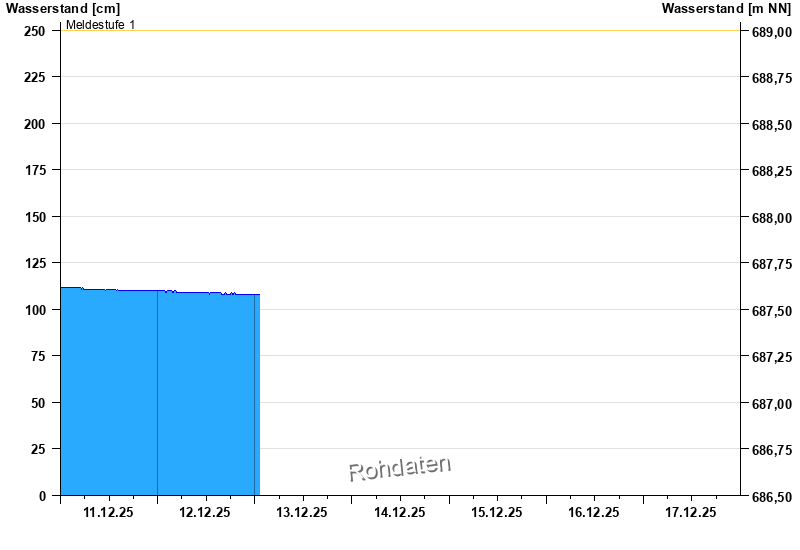Screen dimensions: 800x550
Task: Click the date label 14.12.25
Action: tap(399, 512)
